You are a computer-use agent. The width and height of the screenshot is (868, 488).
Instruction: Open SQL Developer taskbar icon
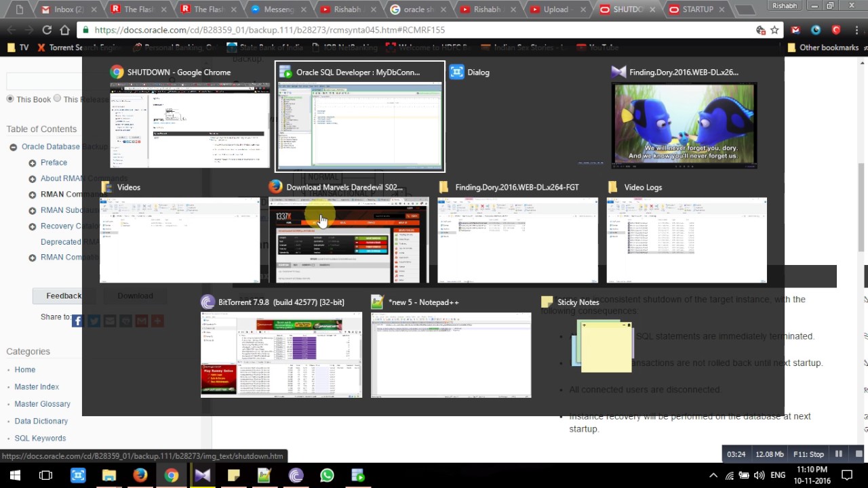tap(358, 475)
